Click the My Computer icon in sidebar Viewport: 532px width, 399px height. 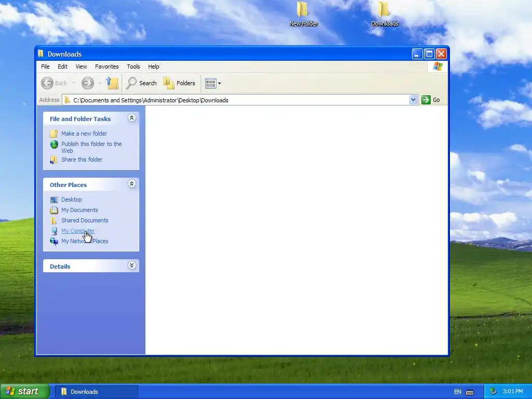coord(54,231)
